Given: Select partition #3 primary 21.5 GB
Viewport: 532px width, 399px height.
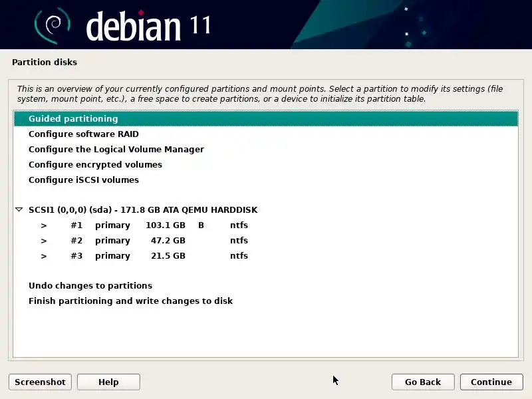Looking at the screenshot, I should coord(266,256).
